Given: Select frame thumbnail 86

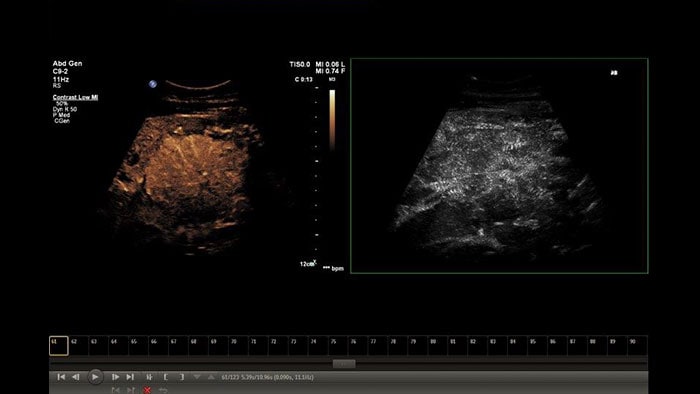Looking at the screenshot, I should coord(557,346).
